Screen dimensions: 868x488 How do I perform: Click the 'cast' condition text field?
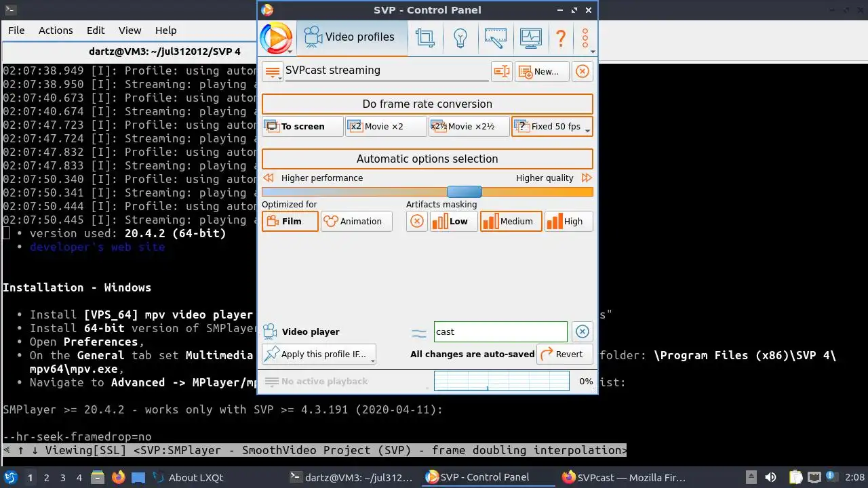[500, 331]
